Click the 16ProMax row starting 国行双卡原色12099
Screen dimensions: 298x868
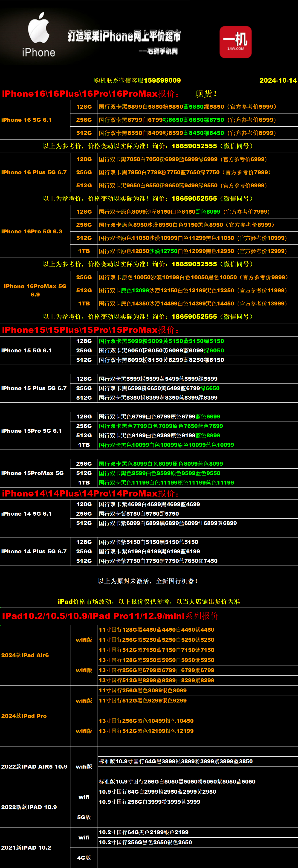(198, 290)
